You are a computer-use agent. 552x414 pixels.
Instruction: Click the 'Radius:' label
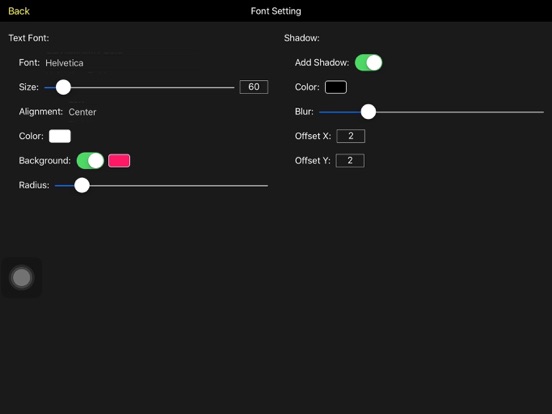point(34,185)
